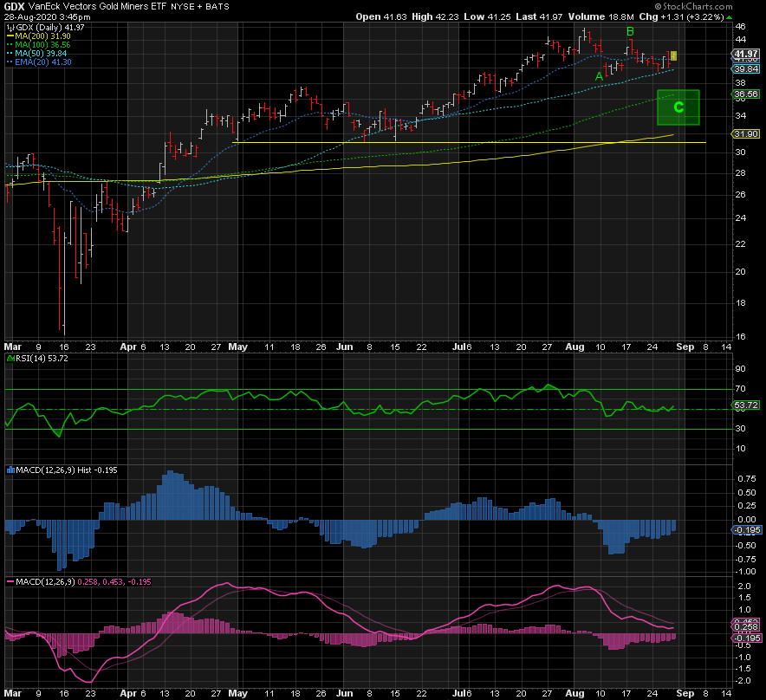Click the 'MA(100) 36.56' legend text
766x700 pixels.
pyautogui.click(x=42, y=45)
